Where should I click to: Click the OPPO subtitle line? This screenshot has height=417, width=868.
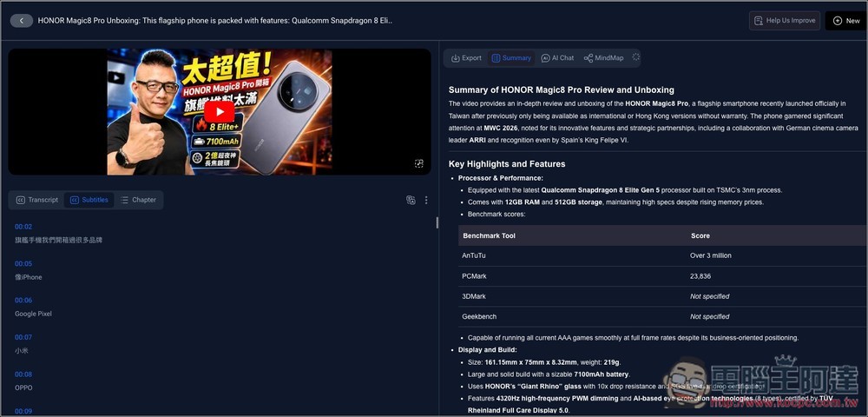23,387
